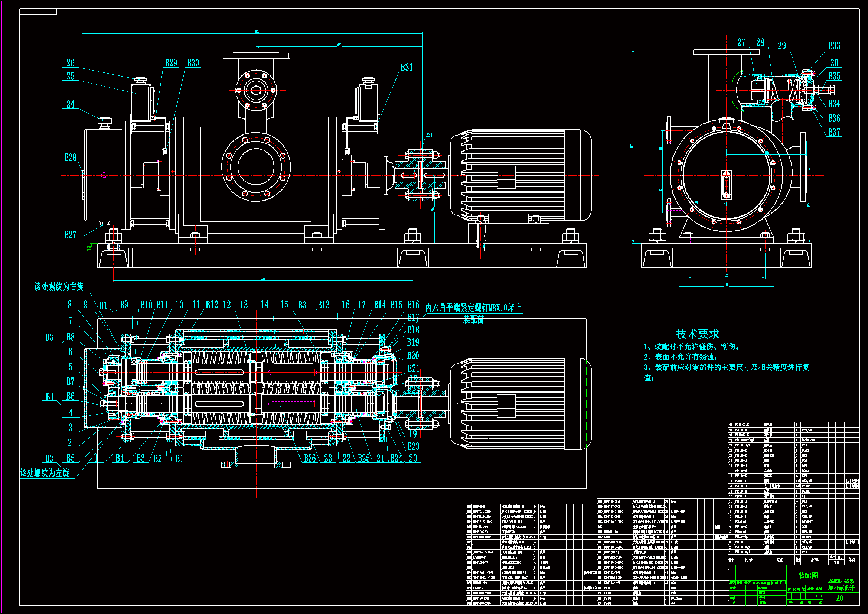
Task: Click the 技术要求 heading text
Action: [x=697, y=334]
